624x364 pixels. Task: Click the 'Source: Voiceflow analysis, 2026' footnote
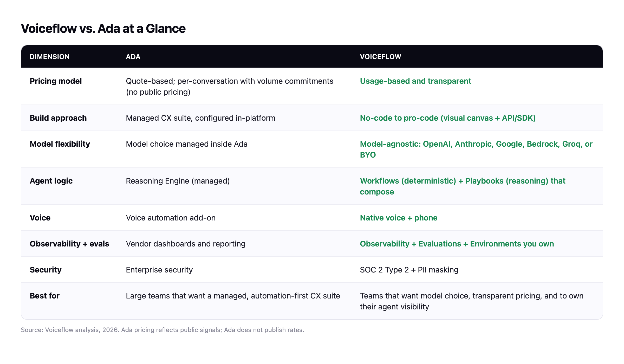[x=162, y=330]
